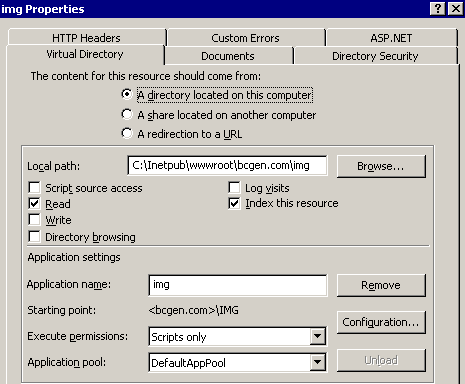
Task: Switch to the Documents tab
Action: [x=228, y=56]
